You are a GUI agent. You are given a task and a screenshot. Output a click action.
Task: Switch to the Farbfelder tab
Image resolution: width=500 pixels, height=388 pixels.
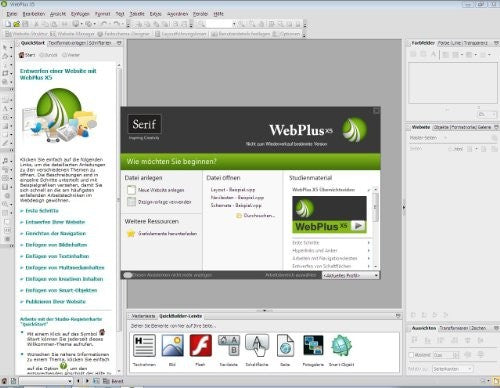pos(423,43)
